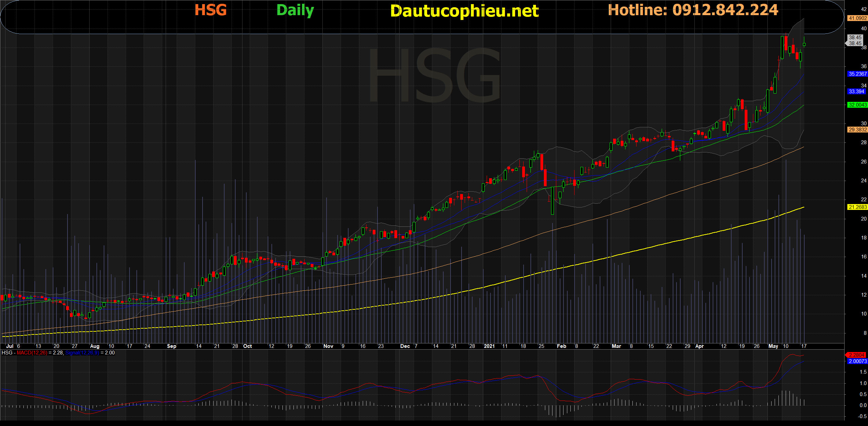Click the blue 35.2367 price tag
Image resolution: width=868 pixels, height=426 pixels.
857,74
